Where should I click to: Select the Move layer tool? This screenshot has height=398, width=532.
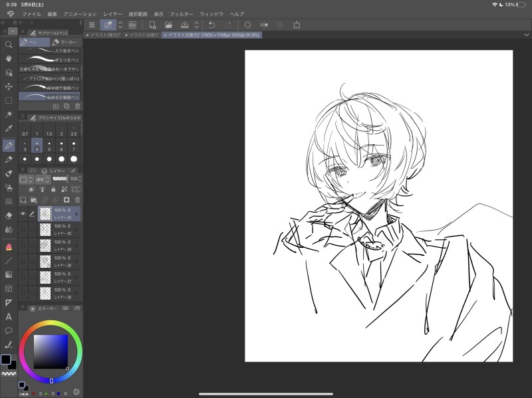pos(9,86)
